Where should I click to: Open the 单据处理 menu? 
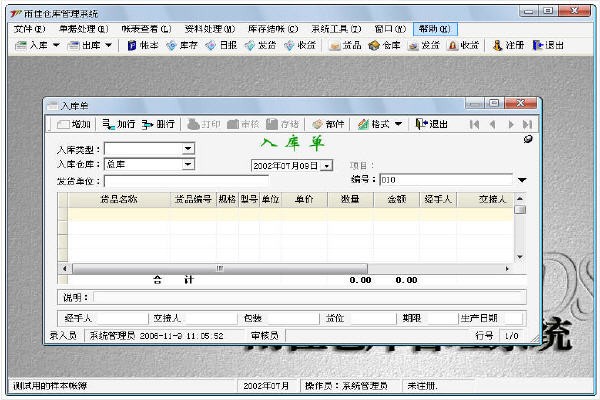tap(84, 29)
